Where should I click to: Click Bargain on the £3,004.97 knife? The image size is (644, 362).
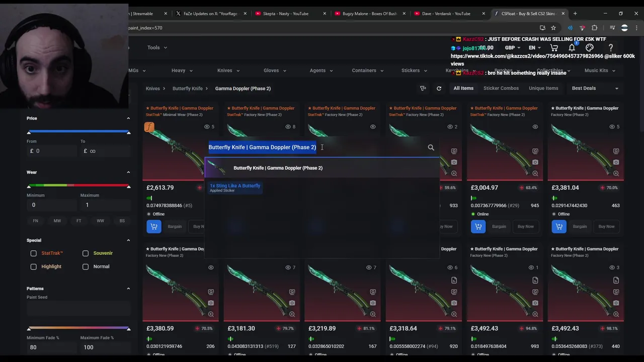click(499, 227)
